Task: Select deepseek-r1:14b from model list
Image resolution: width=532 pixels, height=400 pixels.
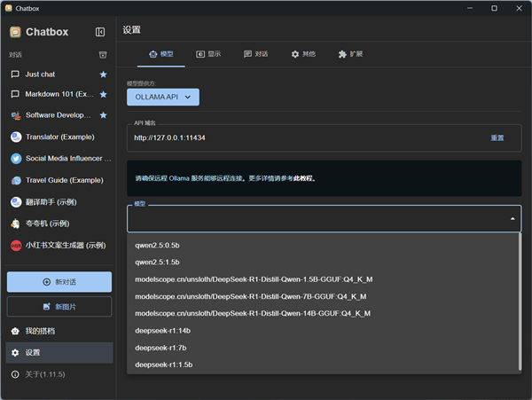Action: pyautogui.click(x=162, y=330)
